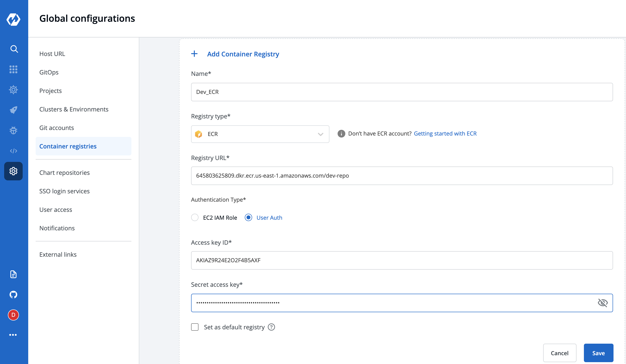Open the Security bug icon in sidebar
The image size is (626, 364).
coord(13,130)
